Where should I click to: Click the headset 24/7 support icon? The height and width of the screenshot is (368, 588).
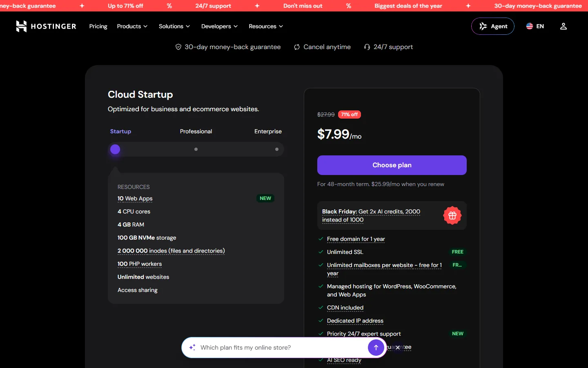367,47
